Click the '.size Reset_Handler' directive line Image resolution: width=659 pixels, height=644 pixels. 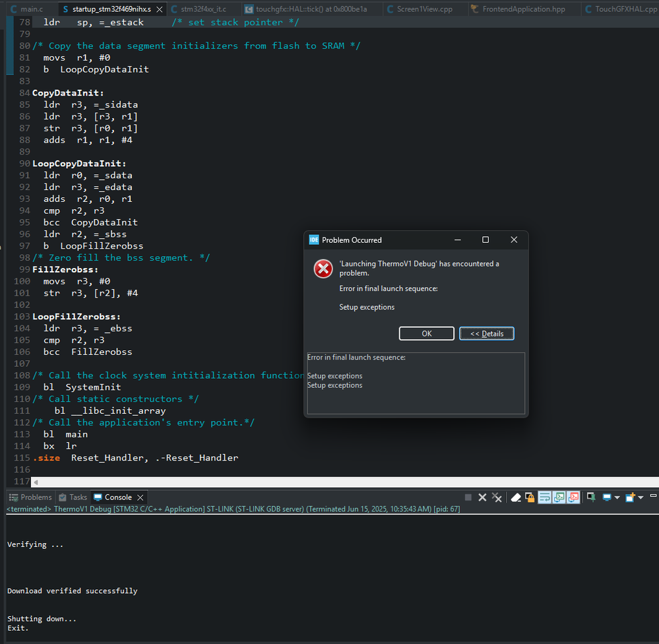pyautogui.click(x=135, y=458)
